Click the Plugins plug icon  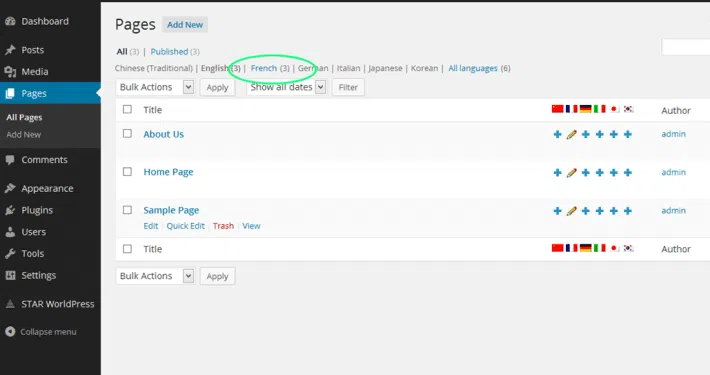pos(10,210)
